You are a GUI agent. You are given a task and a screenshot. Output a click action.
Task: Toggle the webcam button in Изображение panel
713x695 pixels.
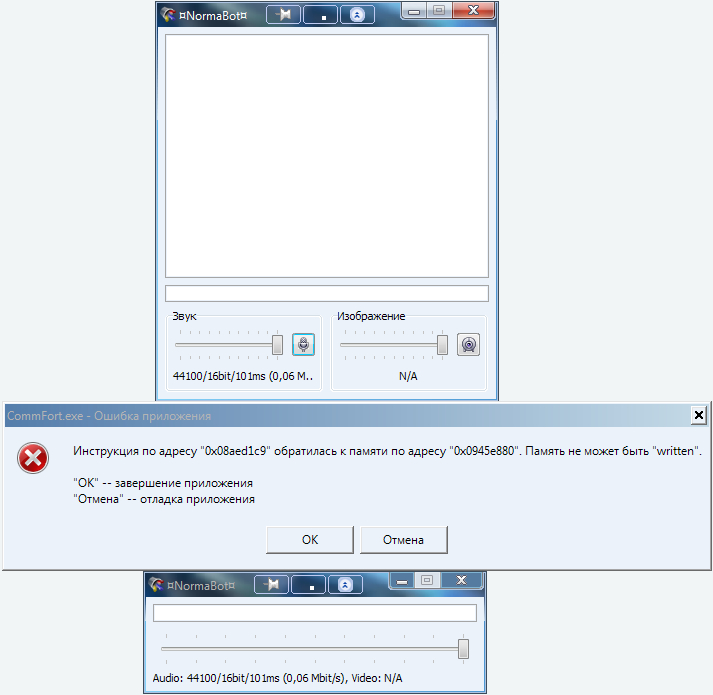469,345
